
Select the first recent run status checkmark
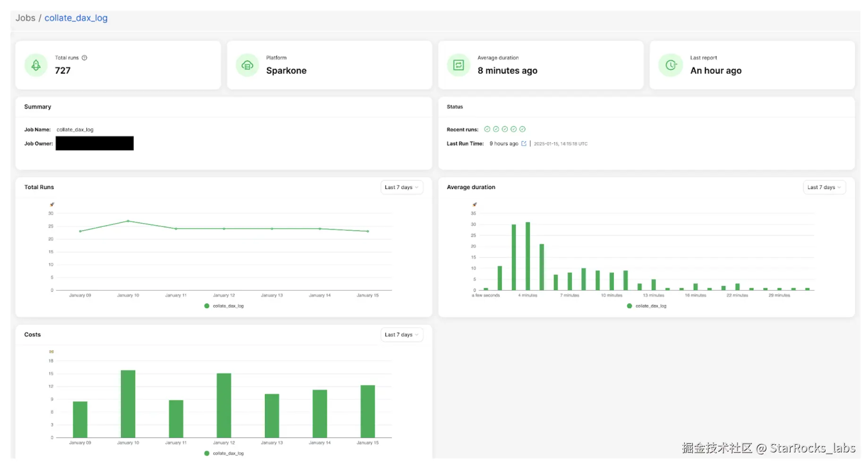pyautogui.click(x=487, y=129)
